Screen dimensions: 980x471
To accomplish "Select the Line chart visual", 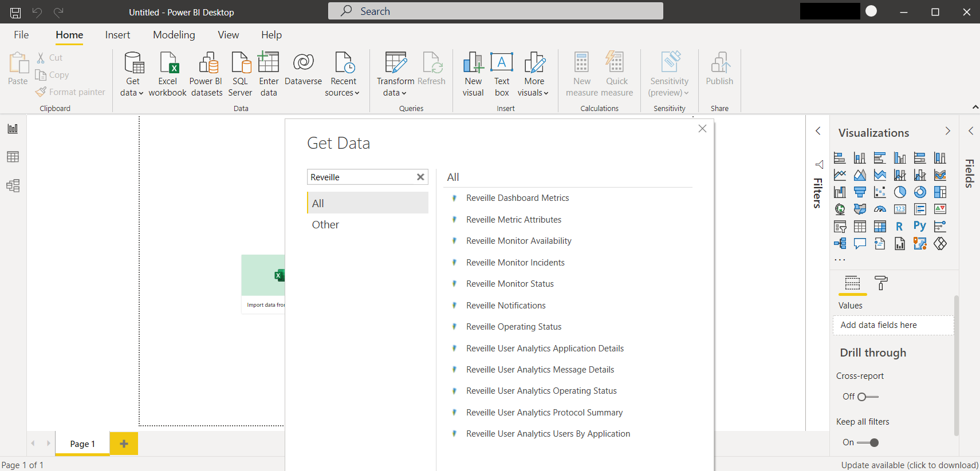I will [x=840, y=175].
